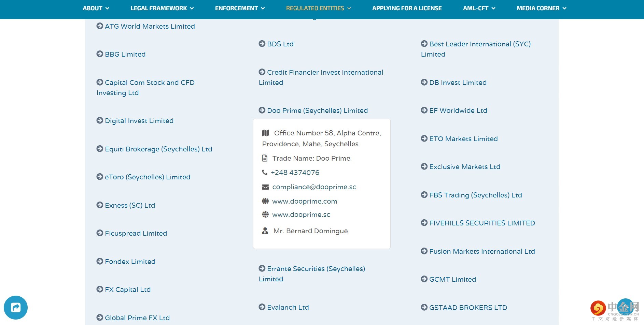Click the Errante Securities (Seychelles) Limited name
This screenshot has width=644, height=325.
pos(312,274)
